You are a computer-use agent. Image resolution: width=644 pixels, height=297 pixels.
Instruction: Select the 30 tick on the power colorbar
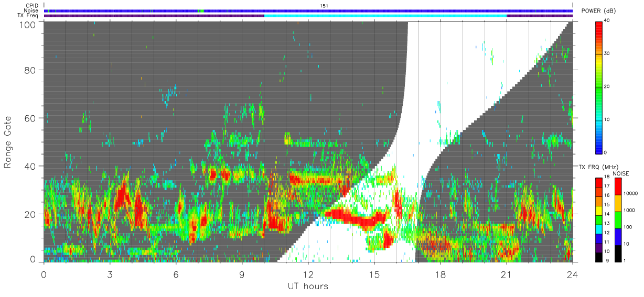click(x=607, y=53)
